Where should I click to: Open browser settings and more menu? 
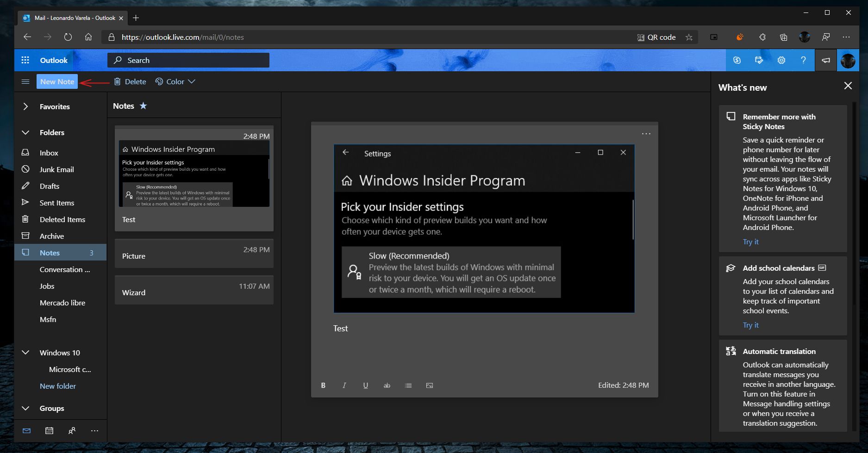tap(847, 37)
